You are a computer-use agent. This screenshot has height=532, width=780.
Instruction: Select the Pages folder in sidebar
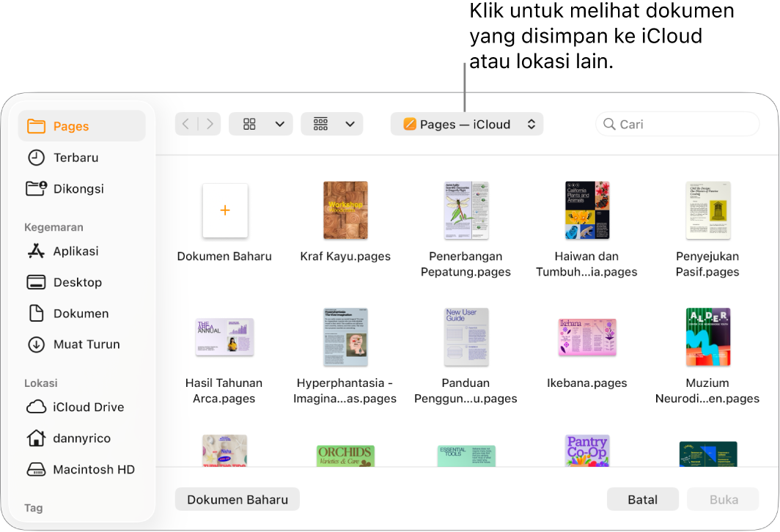coord(81,126)
